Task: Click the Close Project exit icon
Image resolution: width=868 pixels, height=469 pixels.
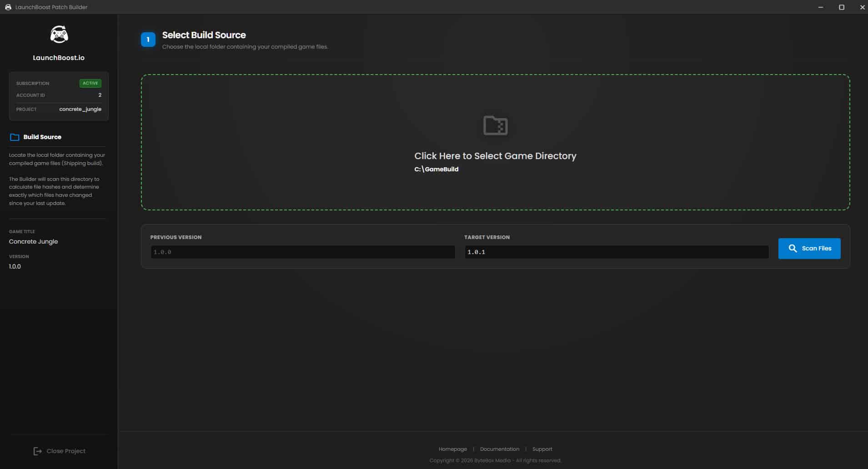Action: click(x=38, y=451)
